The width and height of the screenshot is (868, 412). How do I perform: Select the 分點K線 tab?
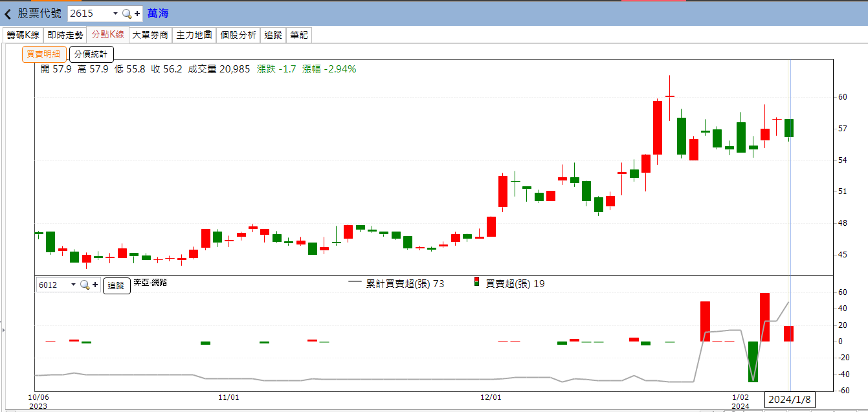[107, 35]
